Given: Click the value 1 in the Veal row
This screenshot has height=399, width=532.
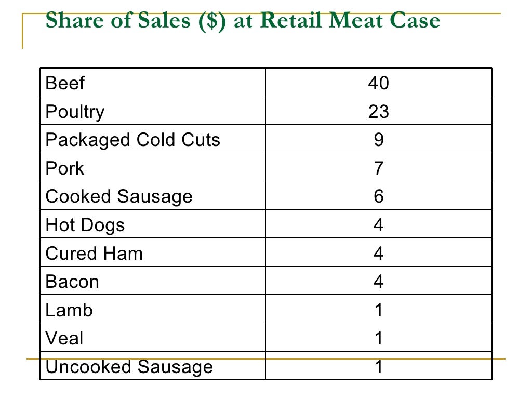Looking at the screenshot, I should tap(378, 339).
